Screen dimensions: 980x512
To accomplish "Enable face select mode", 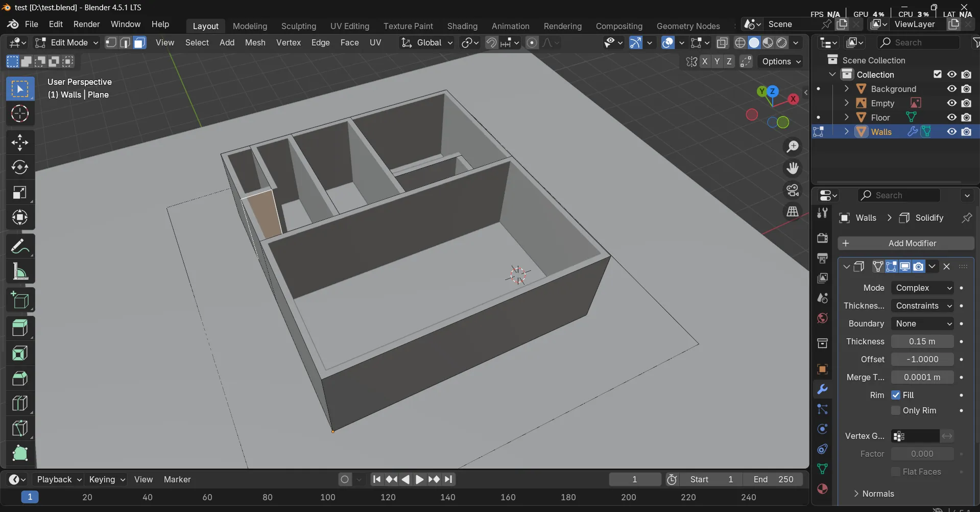I will (x=139, y=43).
